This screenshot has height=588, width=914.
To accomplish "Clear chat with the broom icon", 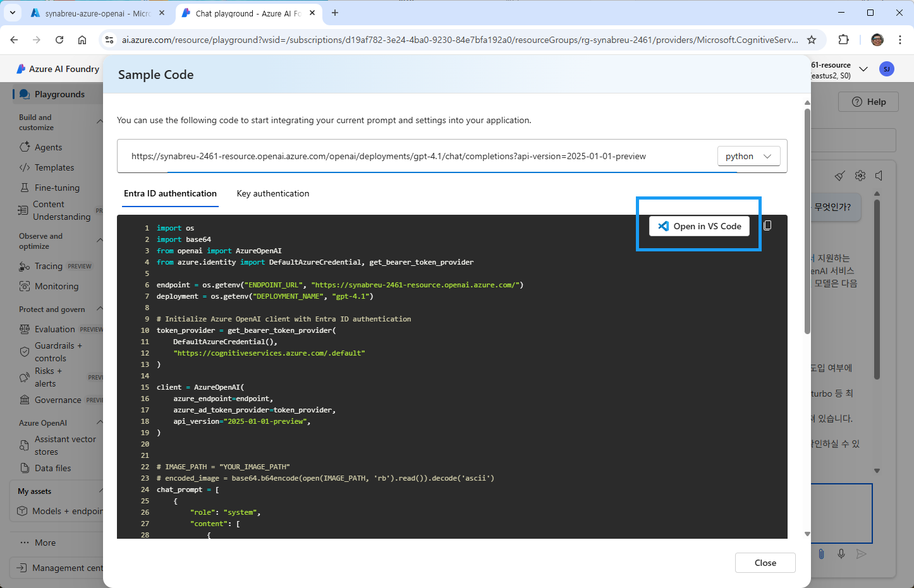I will pyautogui.click(x=839, y=176).
